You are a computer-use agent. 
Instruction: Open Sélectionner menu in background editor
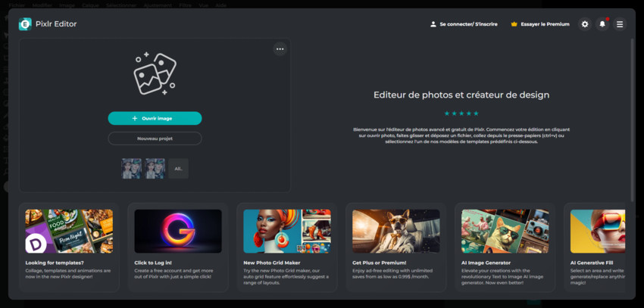[121, 6]
